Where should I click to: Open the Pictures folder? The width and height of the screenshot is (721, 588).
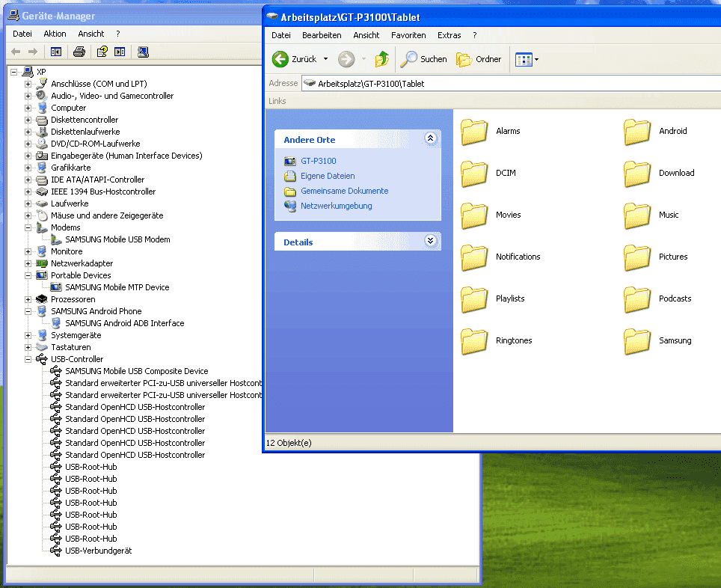pos(656,257)
